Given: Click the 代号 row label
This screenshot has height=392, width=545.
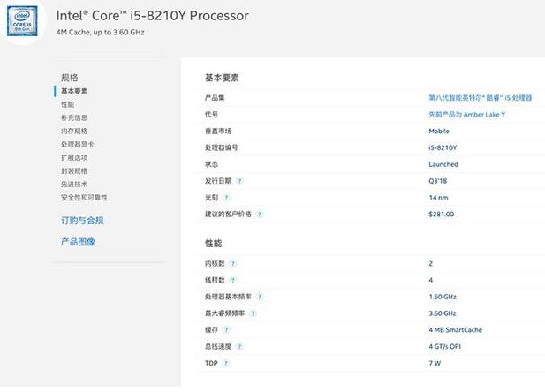Looking at the screenshot, I should (x=211, y=115).
